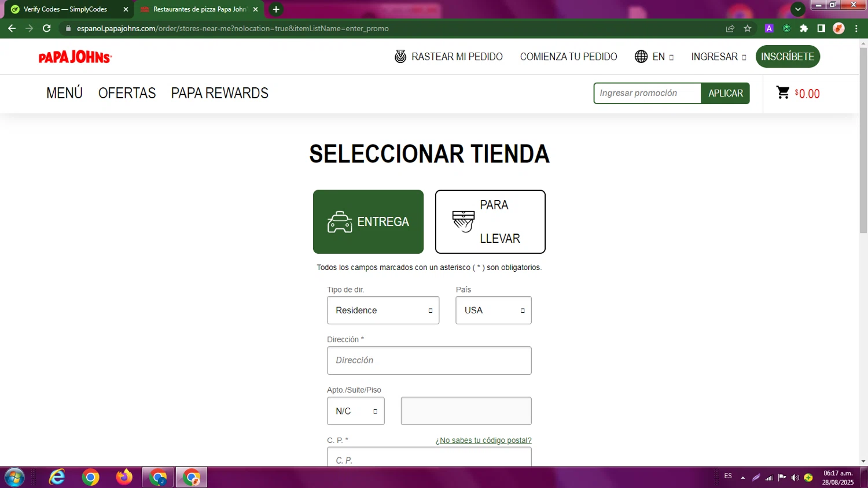Click the ES language indicator in taskbar
This screenshot has height=488, width=868.
(x=728, y=476)
